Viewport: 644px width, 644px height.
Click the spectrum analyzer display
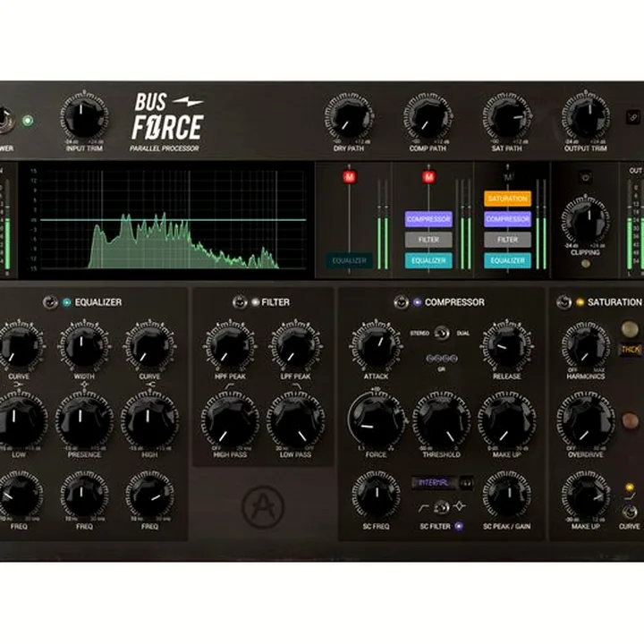[166, 220]
